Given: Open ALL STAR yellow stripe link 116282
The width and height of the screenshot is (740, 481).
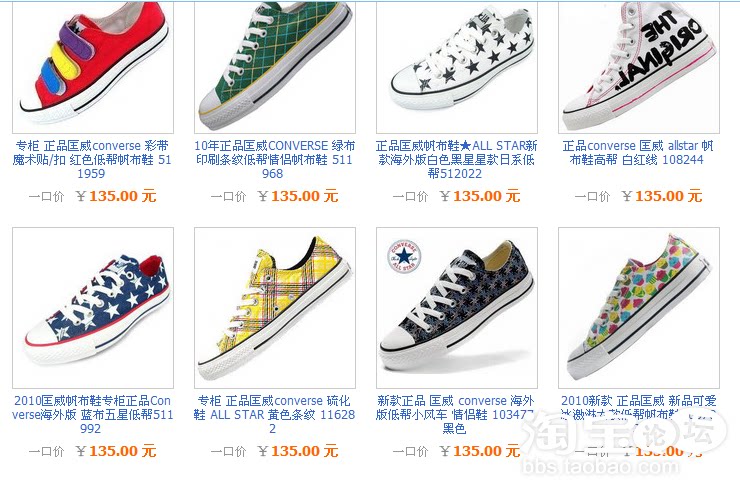Looking at the screenshot, I should (274, 414).
